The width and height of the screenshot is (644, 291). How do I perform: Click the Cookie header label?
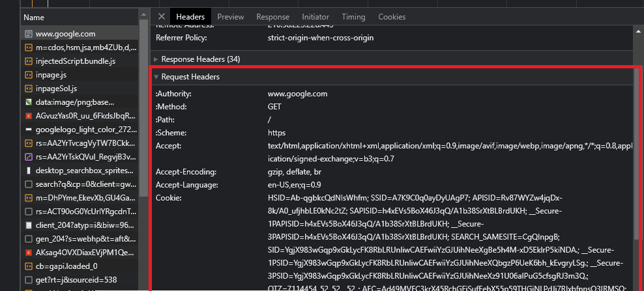coord(168,198)
